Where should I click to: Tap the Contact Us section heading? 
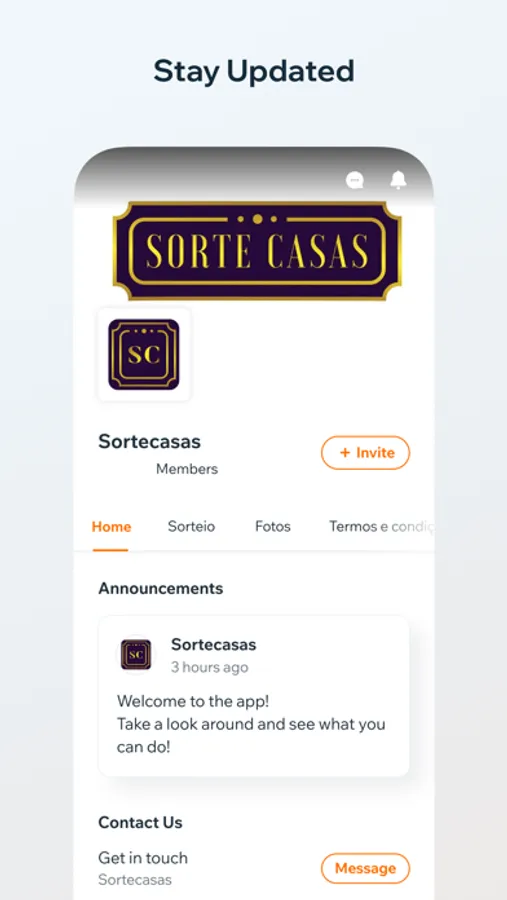(140, 823)
